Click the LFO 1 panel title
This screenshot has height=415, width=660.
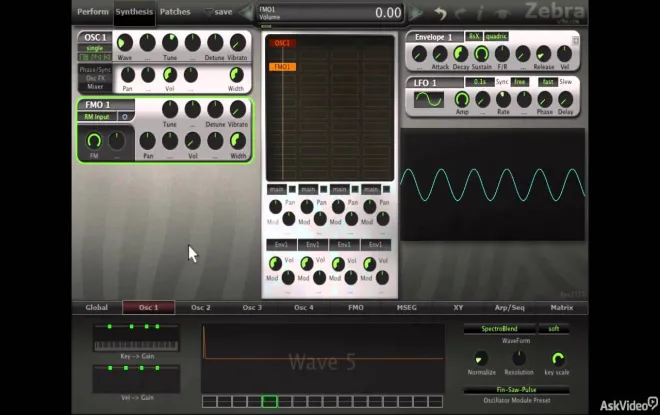[425, 83]
